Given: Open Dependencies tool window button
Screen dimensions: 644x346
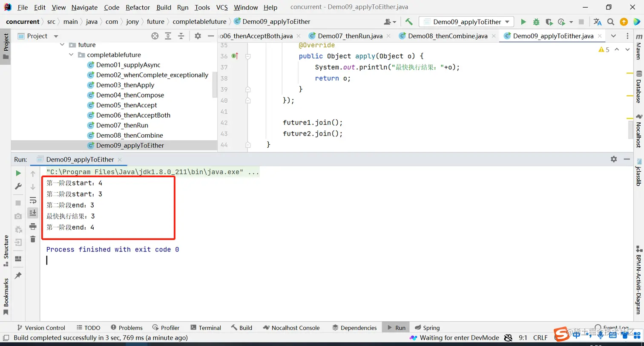Looking at the screenshot, I should (354, 328).
